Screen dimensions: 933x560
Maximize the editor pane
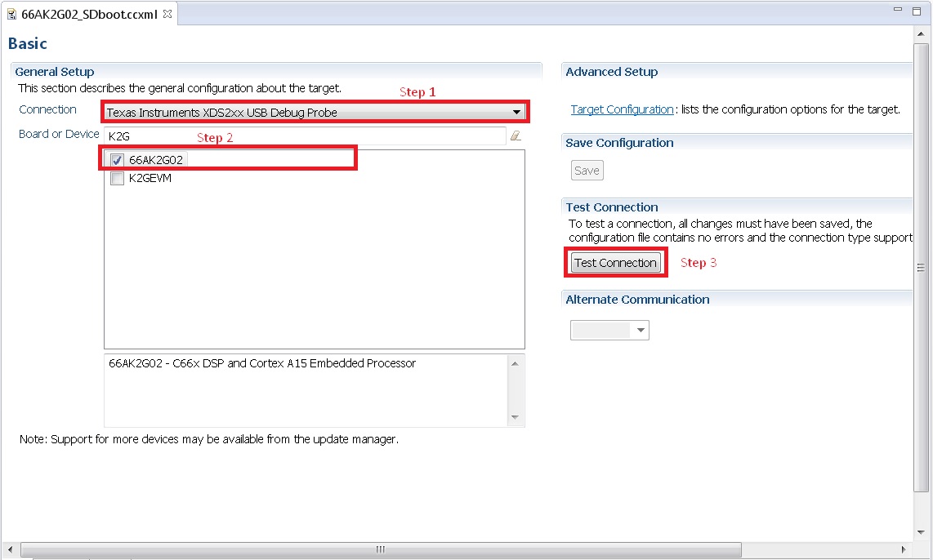(x=918, y=10)
